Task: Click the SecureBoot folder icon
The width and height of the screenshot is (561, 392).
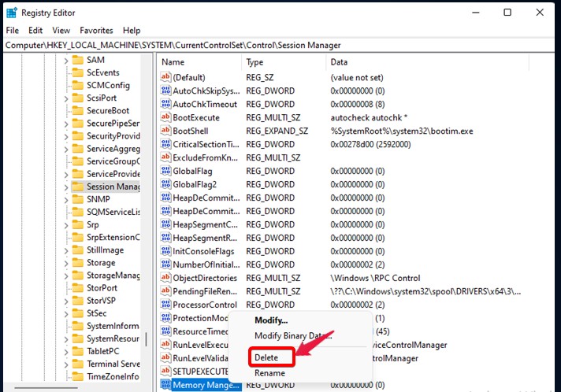Action: tap(77, 111)
